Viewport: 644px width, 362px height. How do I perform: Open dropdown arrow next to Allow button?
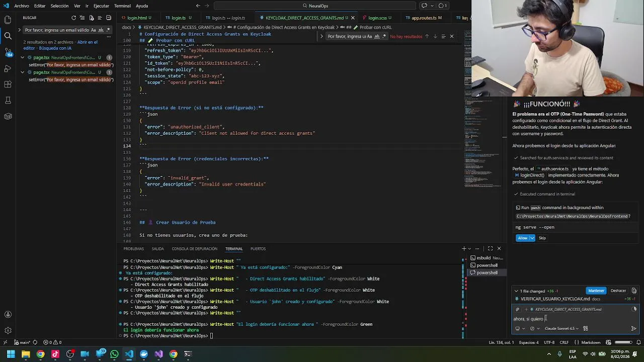click(532, 238)
